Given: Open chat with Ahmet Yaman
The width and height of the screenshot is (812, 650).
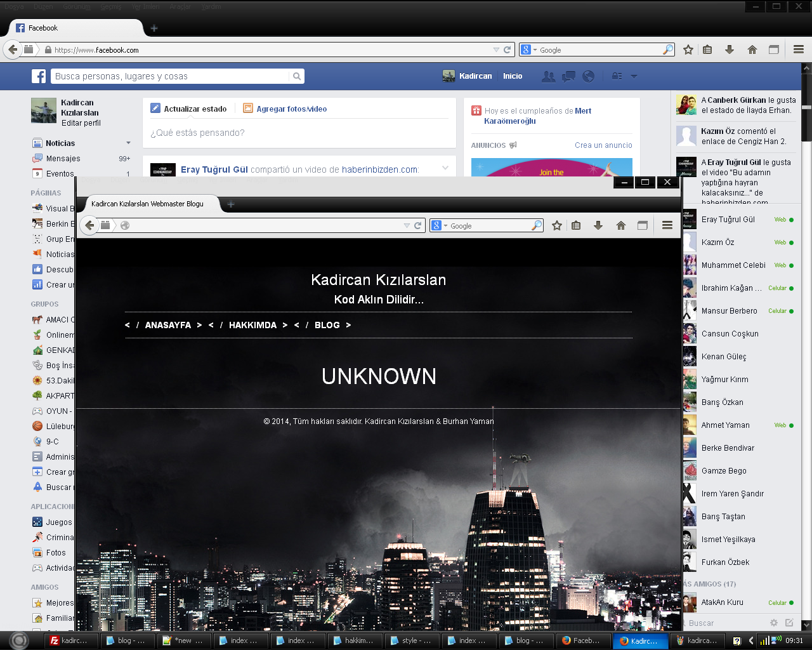Looking at the screenshot, I should 738,425.
